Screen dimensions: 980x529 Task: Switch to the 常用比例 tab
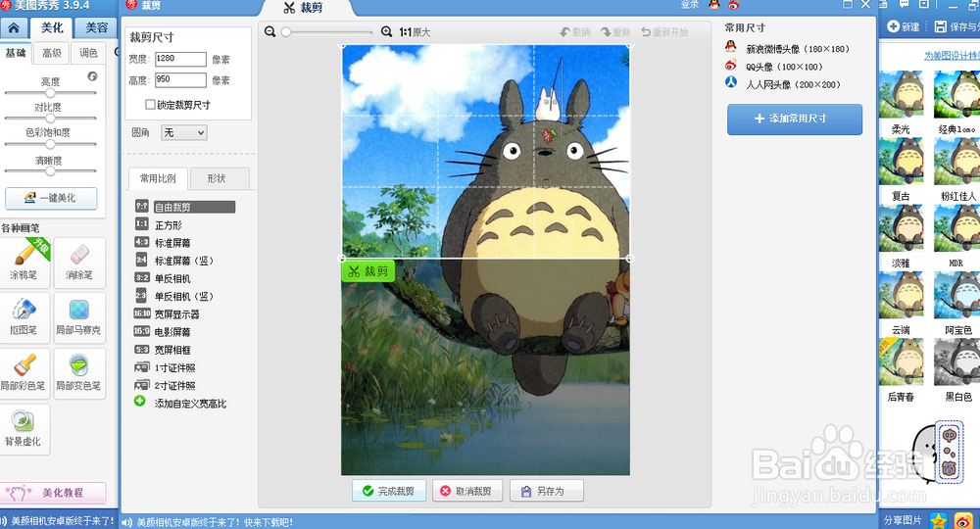[x=158, y=178]
